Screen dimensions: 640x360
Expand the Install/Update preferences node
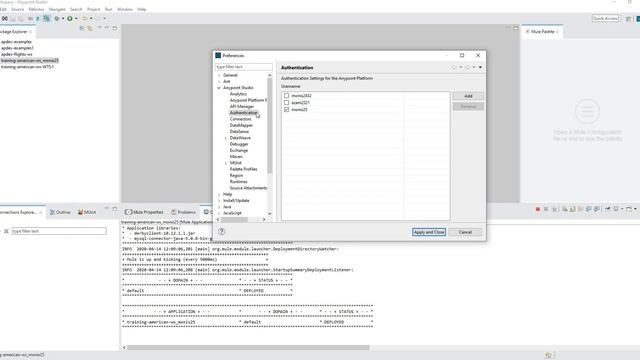pyautogui.click(x=219, y=200)
